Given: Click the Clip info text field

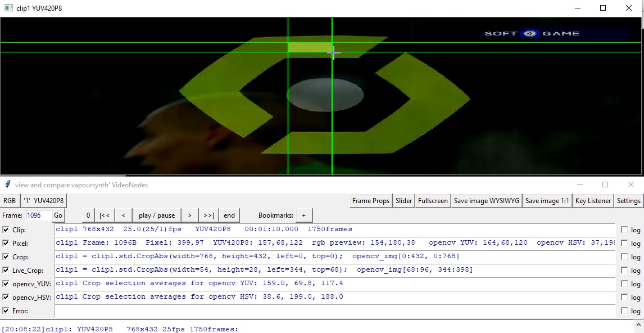Looking at the screenshot, I should pyautogui.click(x=335, y=229).
